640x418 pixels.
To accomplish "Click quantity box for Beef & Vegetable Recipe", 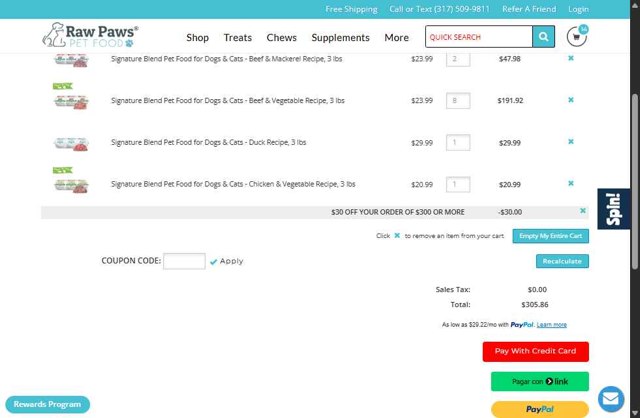I will click(x=458, y=101).
